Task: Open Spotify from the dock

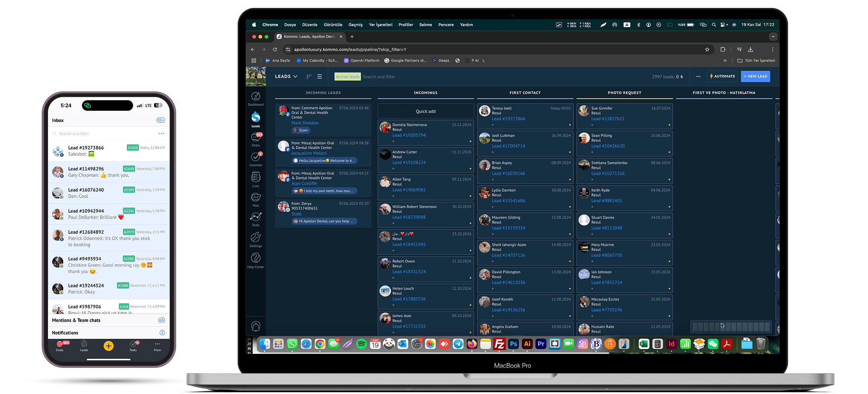Action: tap(361, 344)
